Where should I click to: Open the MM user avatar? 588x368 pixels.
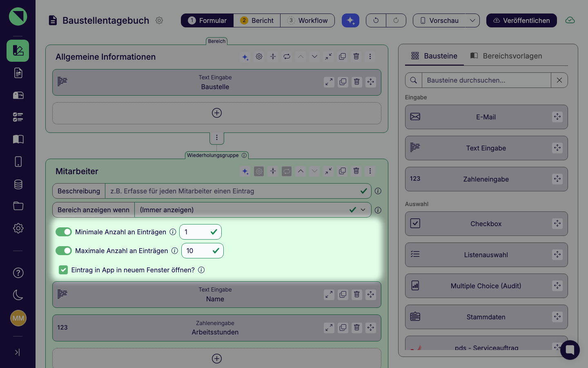(18, 318)
